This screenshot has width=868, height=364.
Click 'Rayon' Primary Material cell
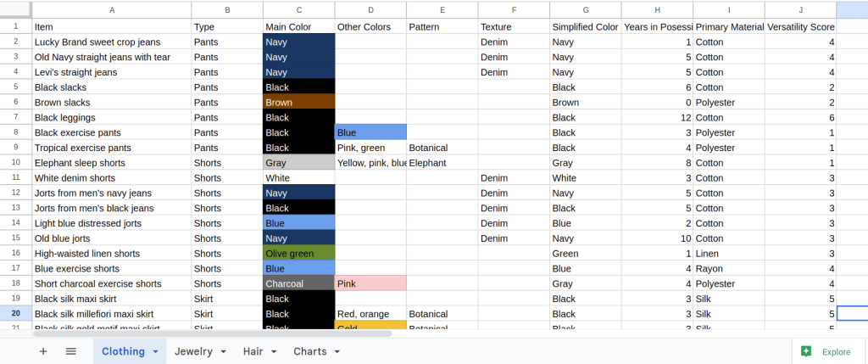(x=728, y=268)
